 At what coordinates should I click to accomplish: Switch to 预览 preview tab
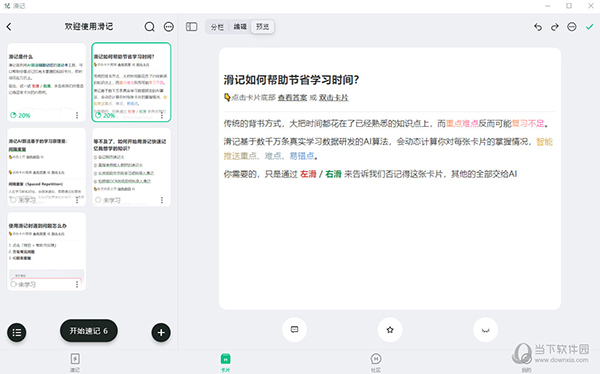pos(262,27)
